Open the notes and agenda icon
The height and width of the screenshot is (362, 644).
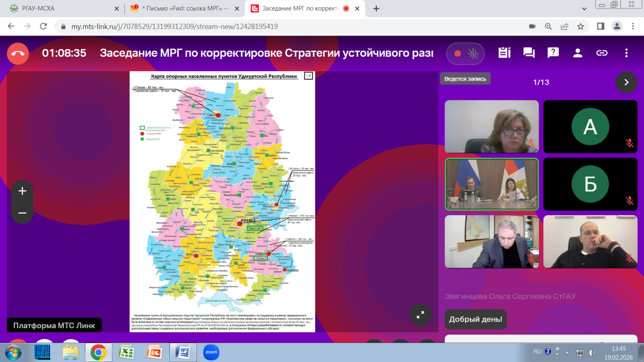point(504,53)
